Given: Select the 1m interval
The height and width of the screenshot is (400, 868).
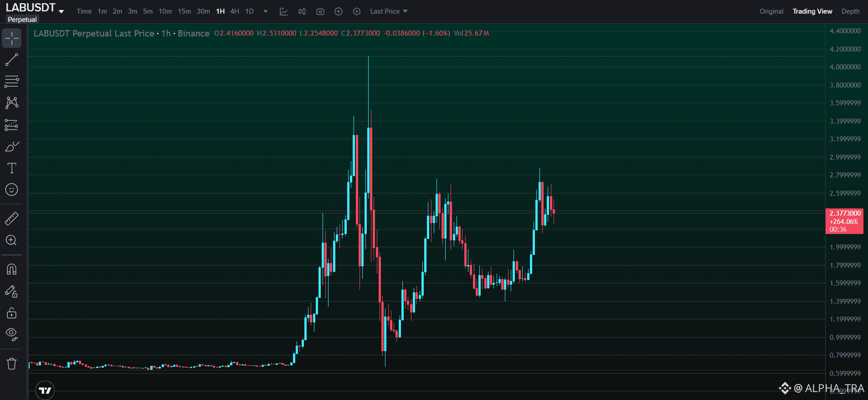Looking at the screenshot, I should pyautogui.click(x=103, y=11).
